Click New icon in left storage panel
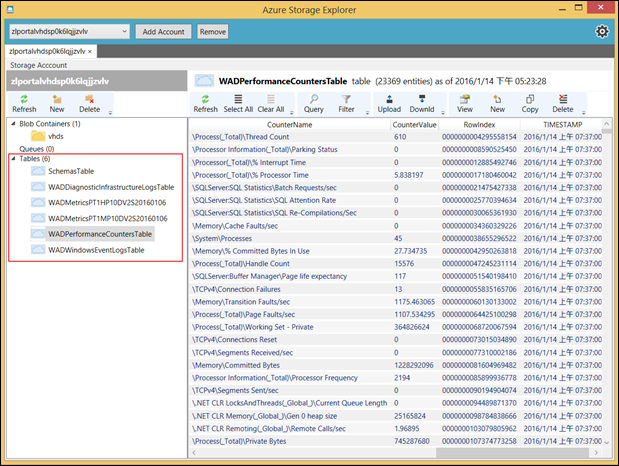This screenshot has height=466, width=619. pos(57,100)
